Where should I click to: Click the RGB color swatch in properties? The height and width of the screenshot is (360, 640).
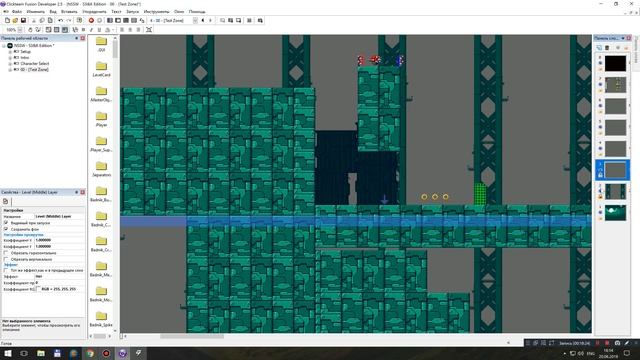[x=38, y=289]
